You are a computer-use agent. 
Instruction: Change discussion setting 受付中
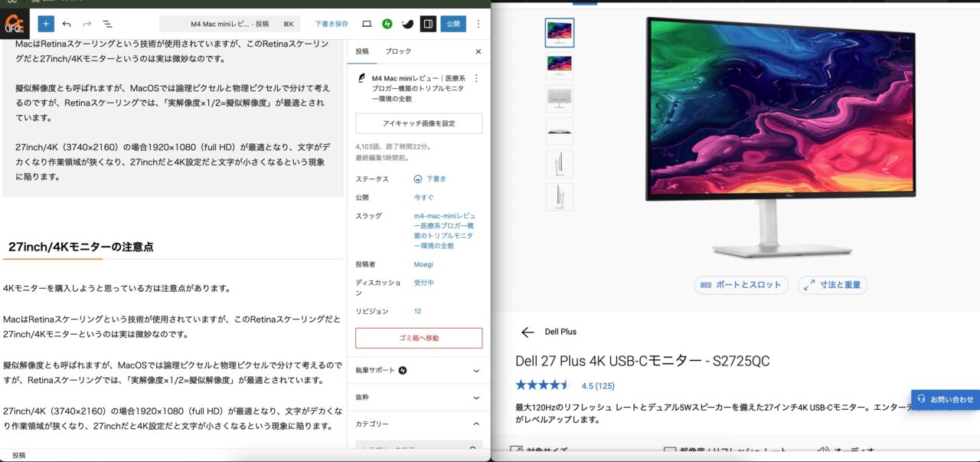tap(424, 283)
